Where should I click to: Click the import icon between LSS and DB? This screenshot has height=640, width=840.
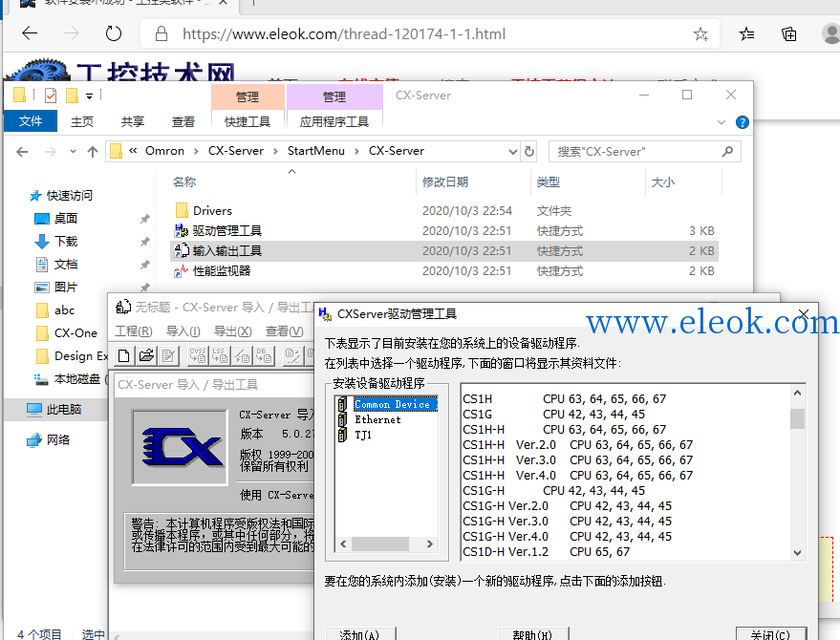242,355
